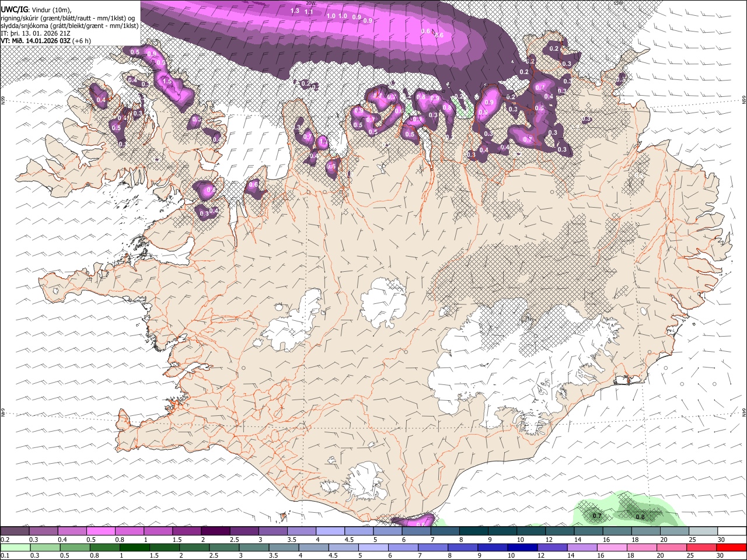The width and height of the screenshot is (747, 560).
Task: Click the 'UWC/IG' title text
Action: tap(14, 9)
